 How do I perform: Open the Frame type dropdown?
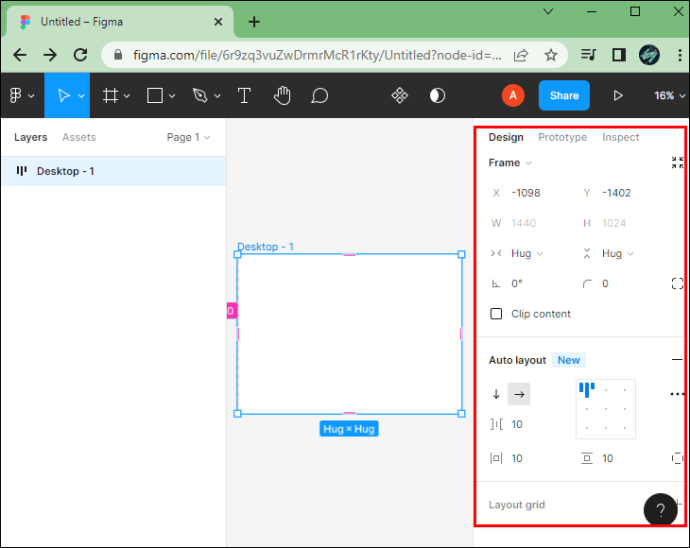[x=510, y=163]
